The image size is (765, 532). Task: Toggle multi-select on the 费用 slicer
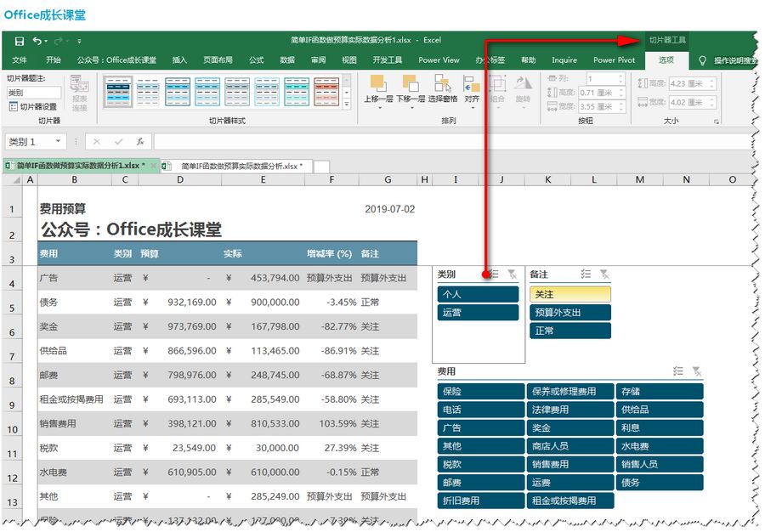678,371
